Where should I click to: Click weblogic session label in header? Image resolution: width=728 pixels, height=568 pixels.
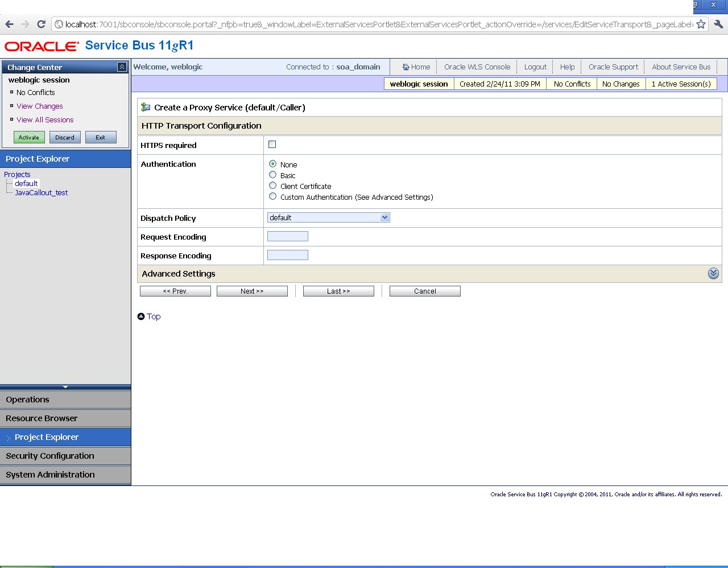click(419, 84)
